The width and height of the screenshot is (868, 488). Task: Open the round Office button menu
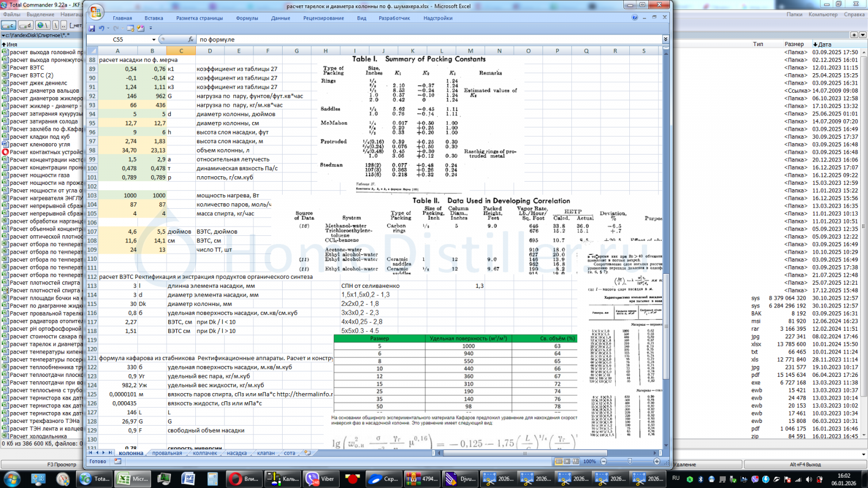point(96,11)
